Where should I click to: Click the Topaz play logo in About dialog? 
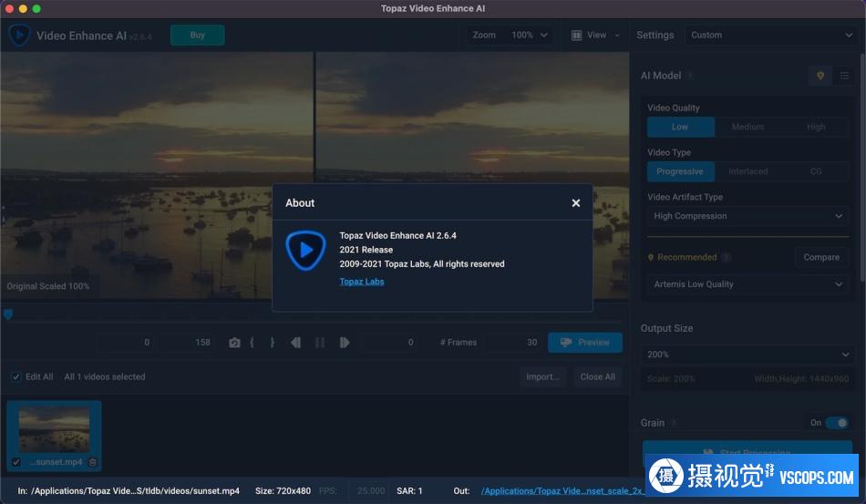(x=305, y=251)
